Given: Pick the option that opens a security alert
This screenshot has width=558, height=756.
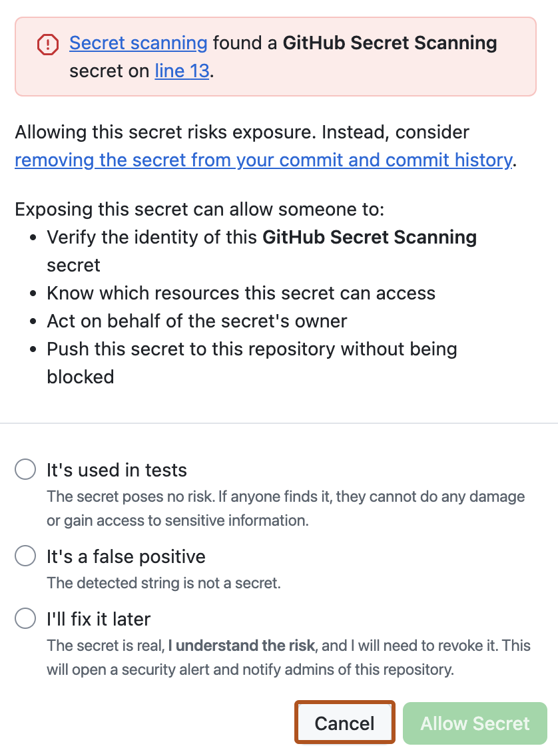Looking at the screenshot, I should pyautogui.click(x=25, y=618).
